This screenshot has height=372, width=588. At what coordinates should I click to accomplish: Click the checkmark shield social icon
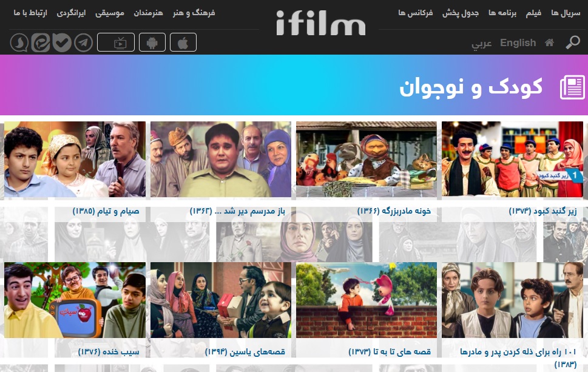click(x=62, y=42)
